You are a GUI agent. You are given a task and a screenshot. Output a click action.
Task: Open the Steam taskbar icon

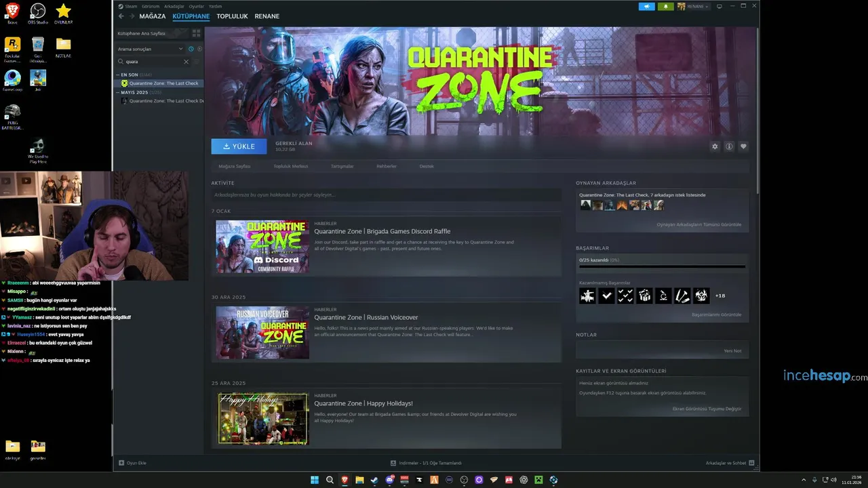pos(374,480)
